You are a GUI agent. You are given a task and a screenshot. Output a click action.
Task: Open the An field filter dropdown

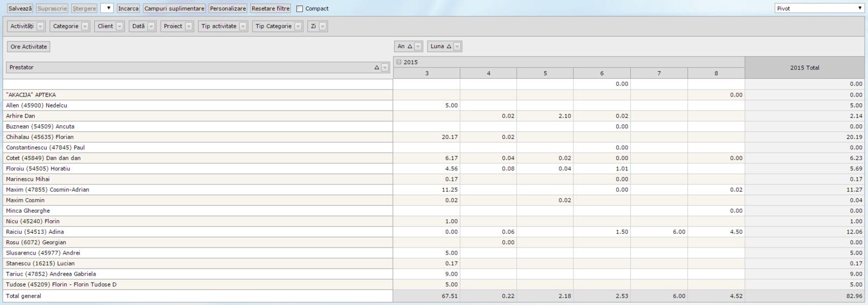(418, 47)
